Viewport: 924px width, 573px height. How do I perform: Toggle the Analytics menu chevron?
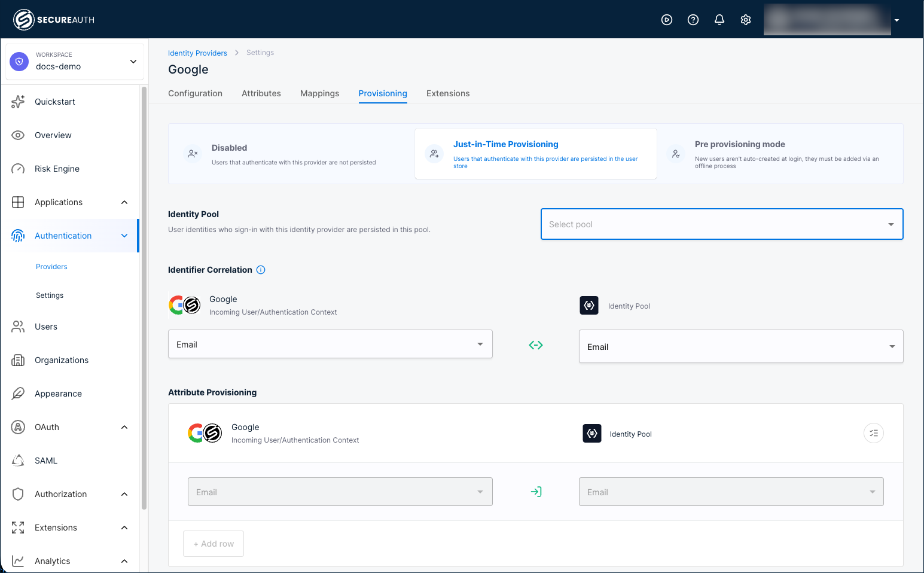click(124, 561)
